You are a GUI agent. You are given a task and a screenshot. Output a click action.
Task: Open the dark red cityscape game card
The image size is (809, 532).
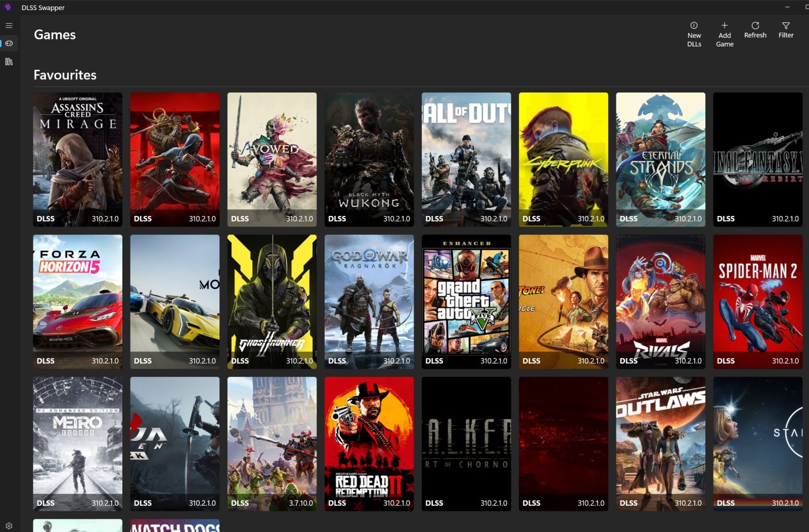[x=563, y=444]
